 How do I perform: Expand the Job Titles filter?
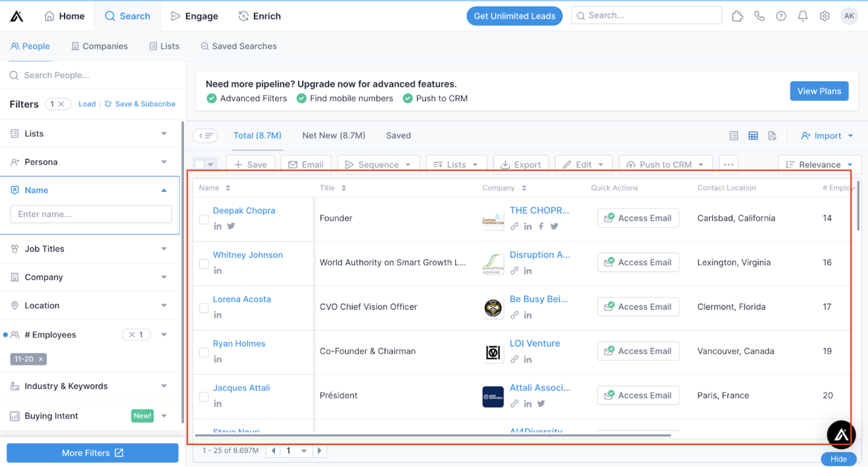click(x=91, y=249)
